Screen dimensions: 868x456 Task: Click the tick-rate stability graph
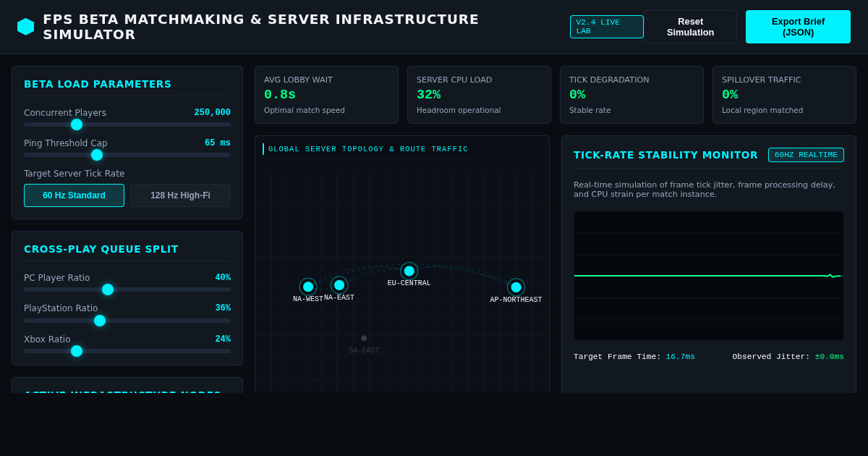coord(709,276)
